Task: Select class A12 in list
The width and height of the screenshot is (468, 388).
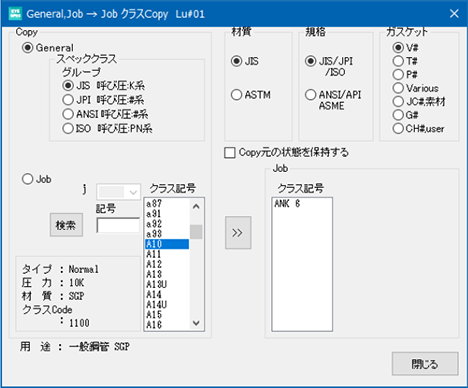Action: pos(167,264)
